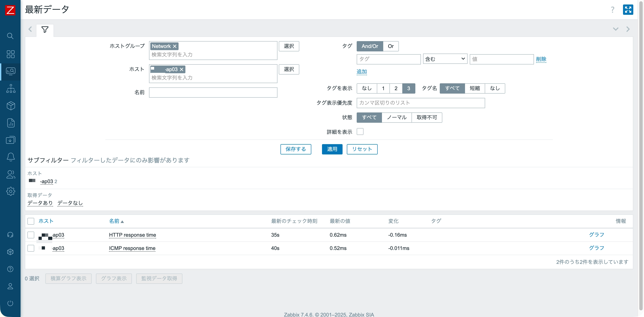The height and width of the screenshot is (317, 644).
Task: Sort by the 名前 column header
Action: pos(114,221)
